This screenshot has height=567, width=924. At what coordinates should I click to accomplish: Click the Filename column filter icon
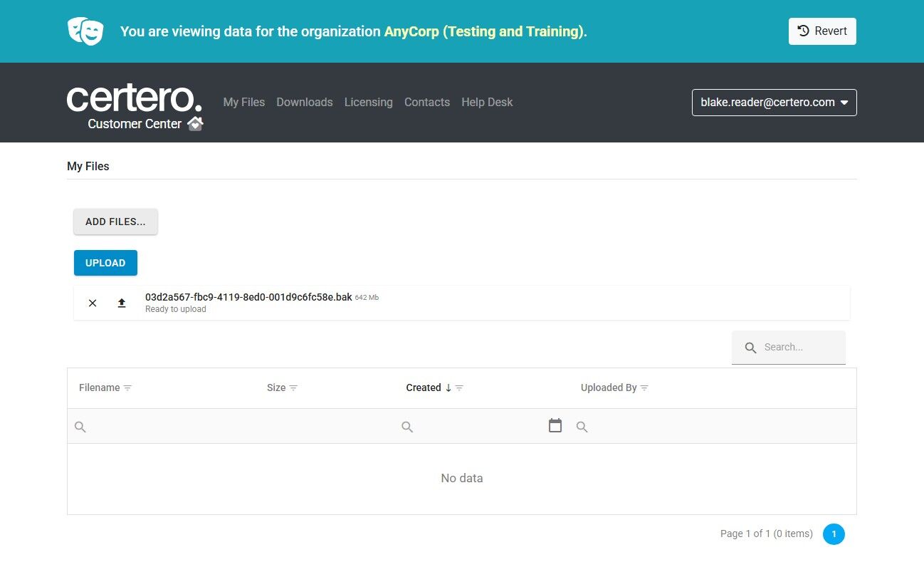point(127,388)
